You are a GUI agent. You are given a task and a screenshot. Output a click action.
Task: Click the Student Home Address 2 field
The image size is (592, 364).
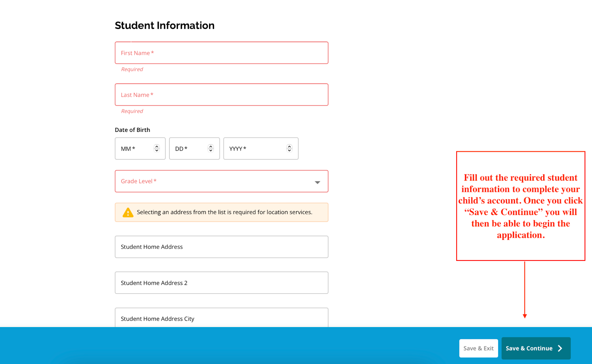pos(221,283)
